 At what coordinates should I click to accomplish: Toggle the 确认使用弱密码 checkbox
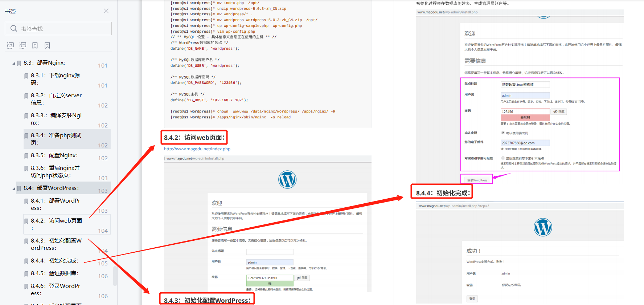coord(503,133)
